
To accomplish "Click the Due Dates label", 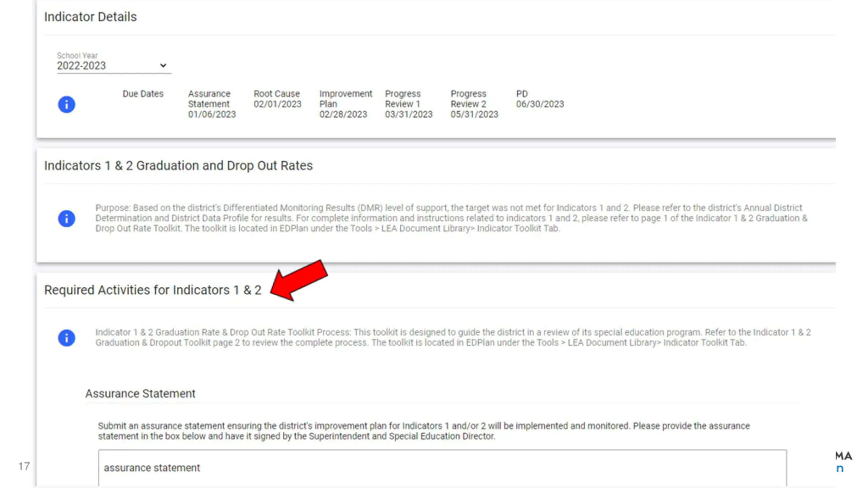I will [143, 94].
